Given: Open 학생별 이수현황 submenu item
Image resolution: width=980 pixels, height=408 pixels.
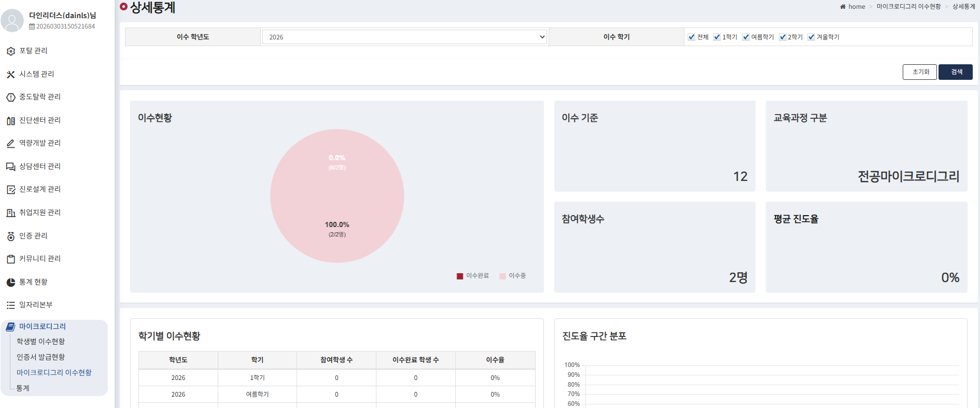Looking at the screenshot, I should point(40,342).
